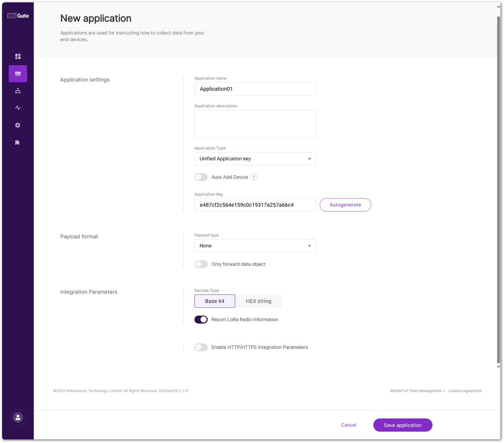Disable Report LoRa Radio Information
Screen dimensions: 504x443
(x=201, y=319)
